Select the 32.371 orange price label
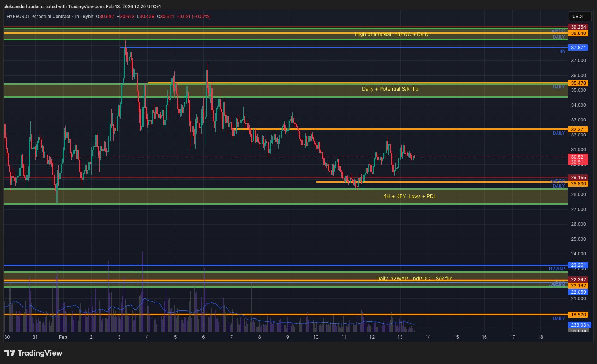Image resolution: width=597 pixels, height=364 pixels. pos(578,130)
